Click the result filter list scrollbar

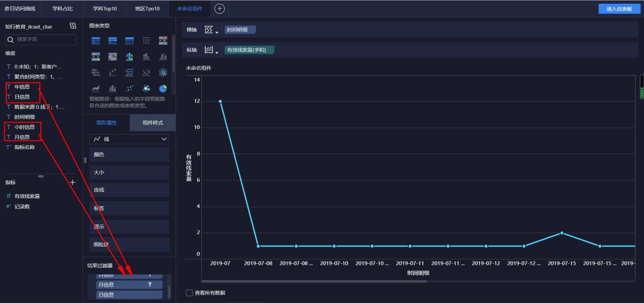[168, 291]
